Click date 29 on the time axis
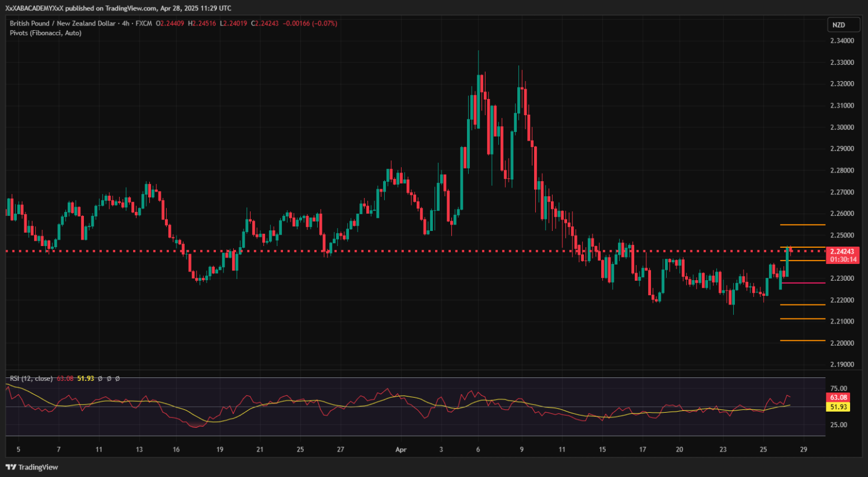This screenshot has height=477, width=868. click(803, 450)
